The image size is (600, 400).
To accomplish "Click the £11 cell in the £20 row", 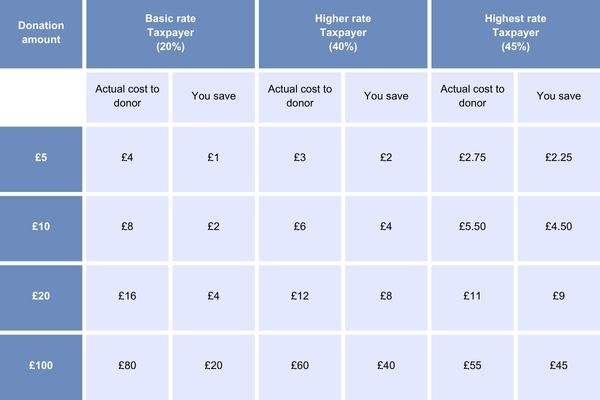I will click(473, 298).
